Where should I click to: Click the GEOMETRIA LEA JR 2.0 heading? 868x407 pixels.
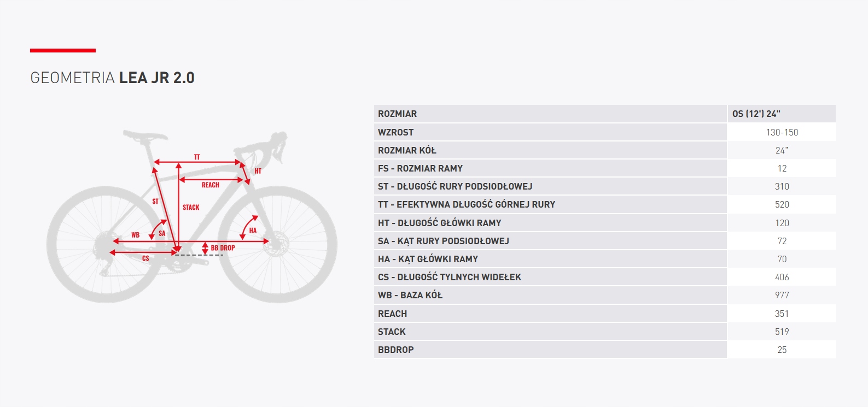tap(112, 78)
